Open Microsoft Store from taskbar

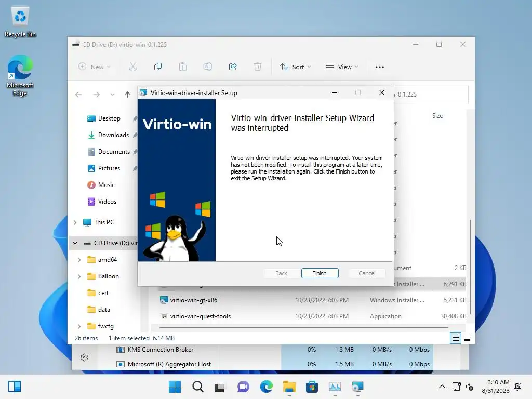[312, 387]
